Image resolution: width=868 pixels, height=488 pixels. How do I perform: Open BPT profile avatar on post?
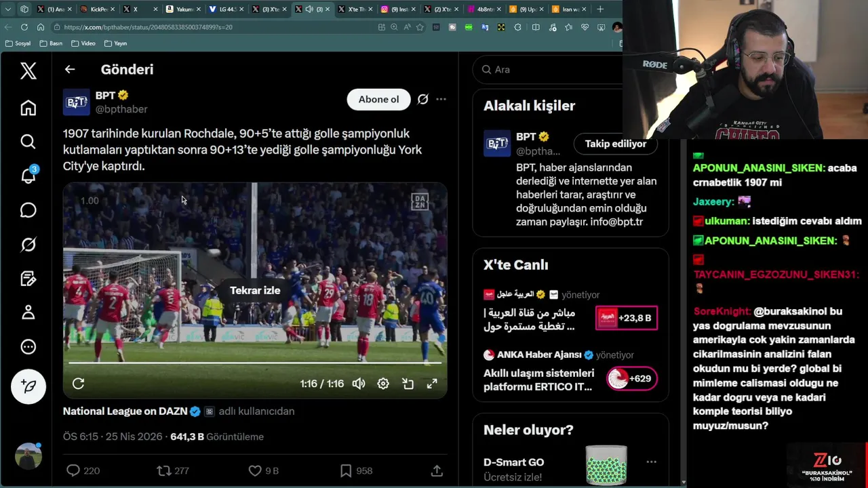pos(76,102)
